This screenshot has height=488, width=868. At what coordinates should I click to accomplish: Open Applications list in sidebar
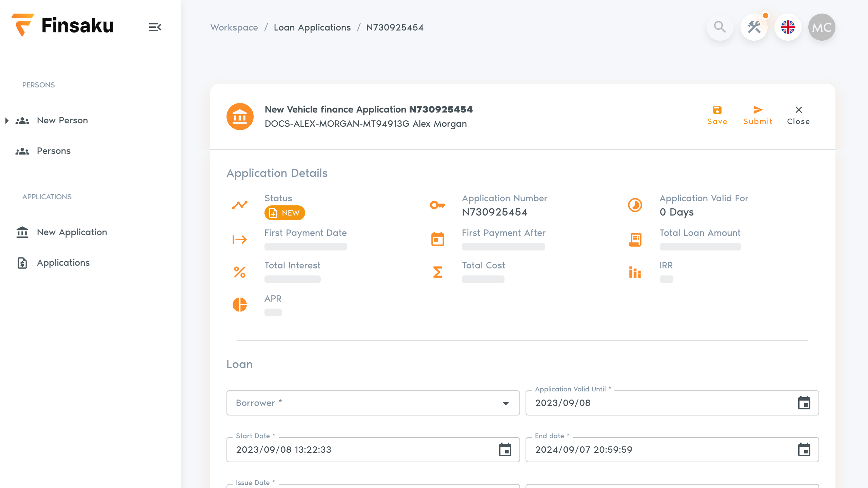(63, 263)
